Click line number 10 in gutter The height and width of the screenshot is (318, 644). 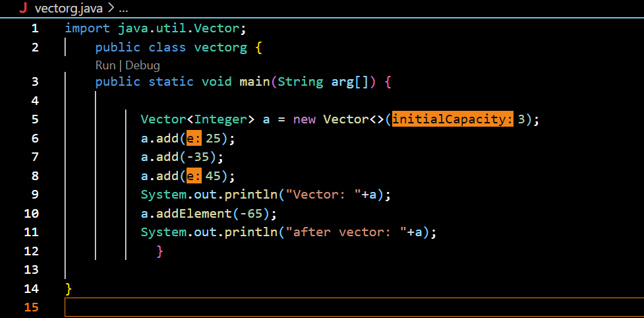tap(31, 214)
